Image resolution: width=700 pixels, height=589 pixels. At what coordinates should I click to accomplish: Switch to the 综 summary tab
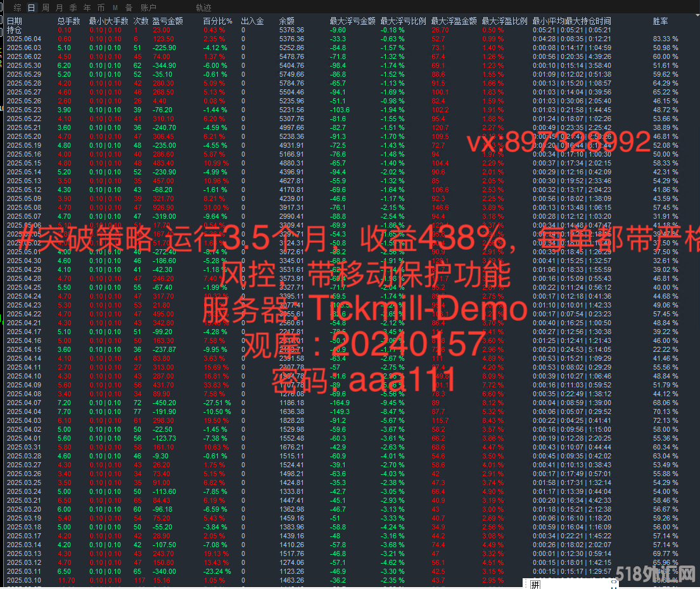tap(17, 8)
